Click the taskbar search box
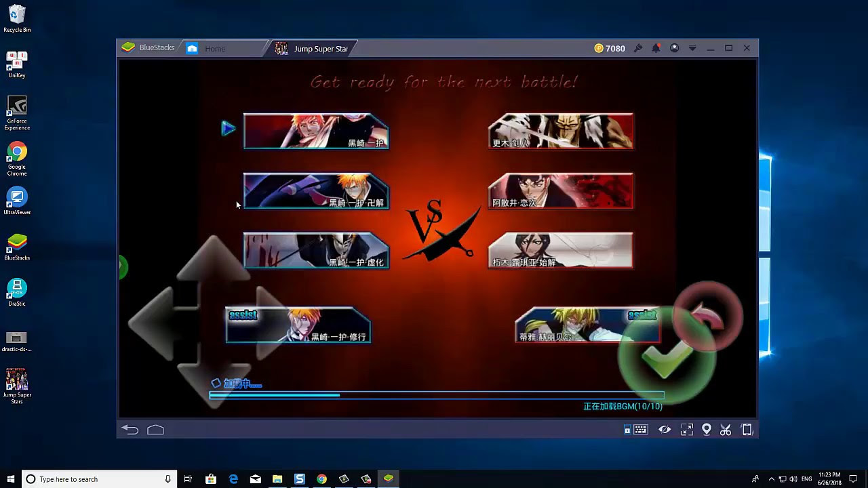 click(99, 479)
